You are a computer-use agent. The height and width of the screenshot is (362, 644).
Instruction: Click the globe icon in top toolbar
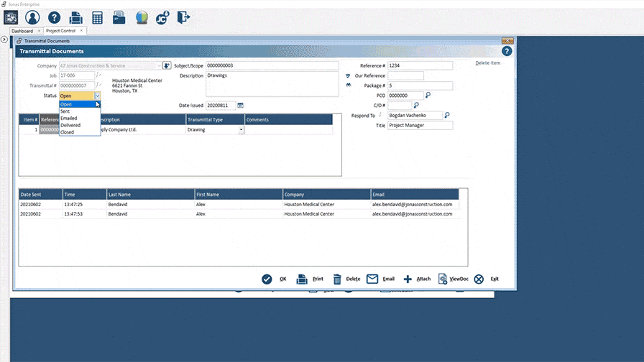[142, 18]
